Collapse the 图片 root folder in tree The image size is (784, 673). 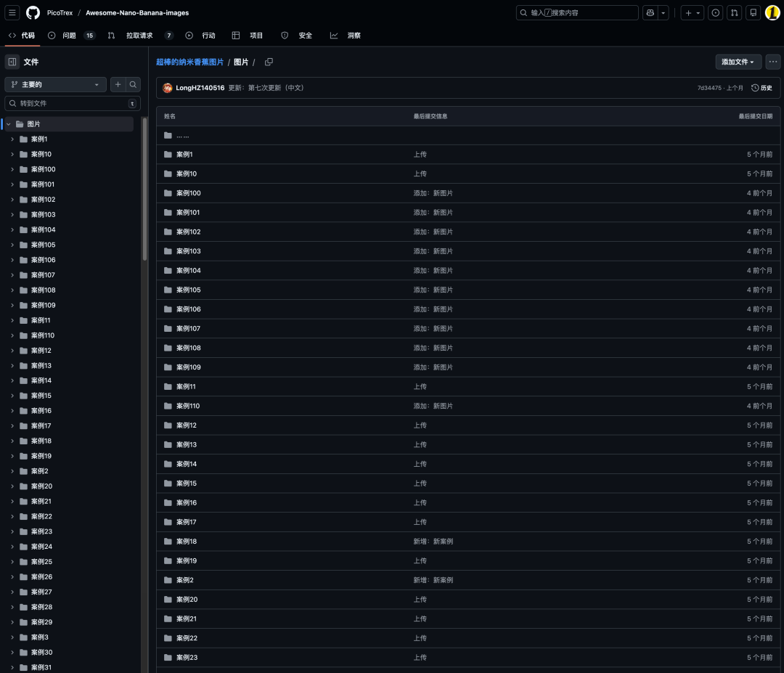(x=9, y=124)
